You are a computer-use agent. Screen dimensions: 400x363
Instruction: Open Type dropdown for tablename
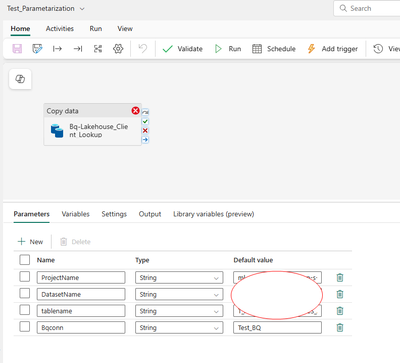179,311
